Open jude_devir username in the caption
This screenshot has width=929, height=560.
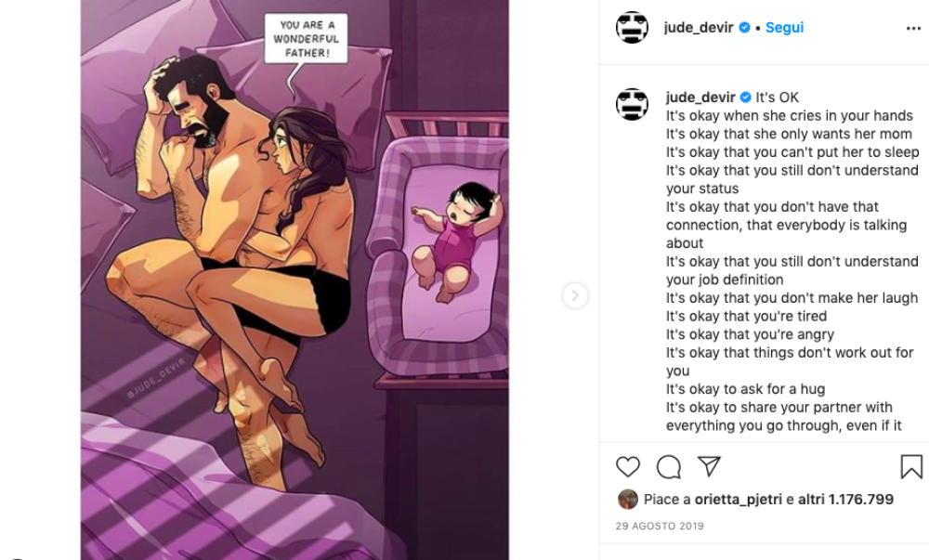click(700, 98)
